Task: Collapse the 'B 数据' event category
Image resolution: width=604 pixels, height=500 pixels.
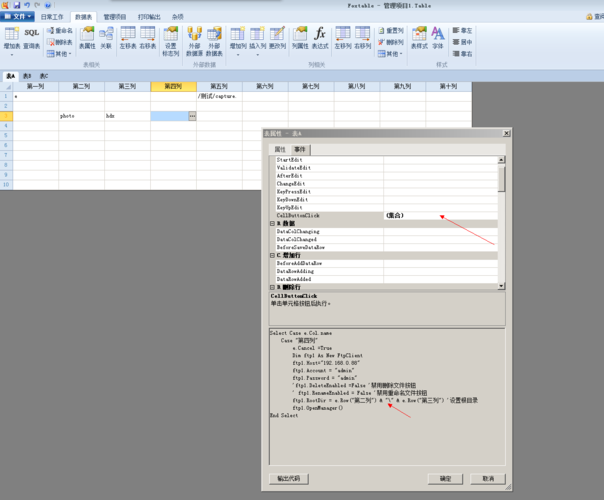Action: coord(272,223)
